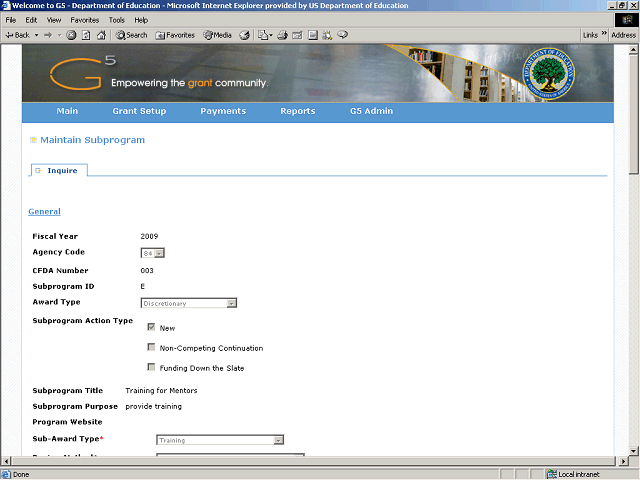This screenshot has height=480, width=640.
Task: Click the horizontal scrollbar left arrow
Action: tap(6, 461)
